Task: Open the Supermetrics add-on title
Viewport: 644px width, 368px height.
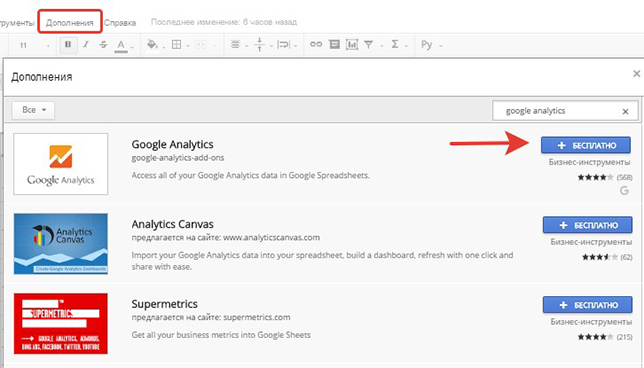Action: coord(164,304)
